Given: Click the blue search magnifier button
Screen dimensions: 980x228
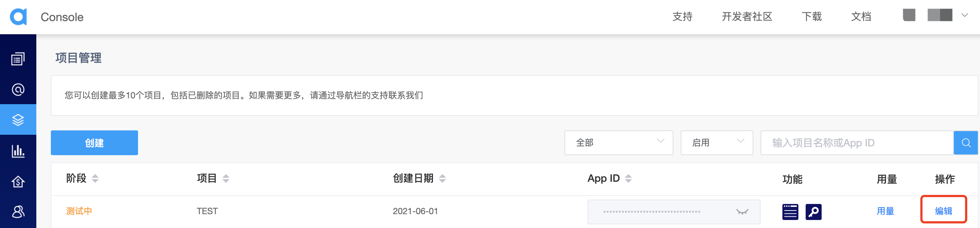Looking at the screenshot, I should (x=965, y=143).
